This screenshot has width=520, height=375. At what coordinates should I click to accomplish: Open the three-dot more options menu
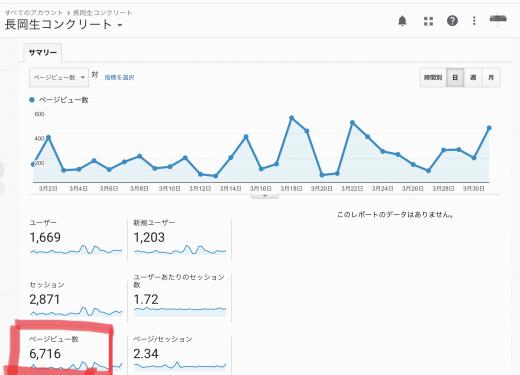pos(474,21)
